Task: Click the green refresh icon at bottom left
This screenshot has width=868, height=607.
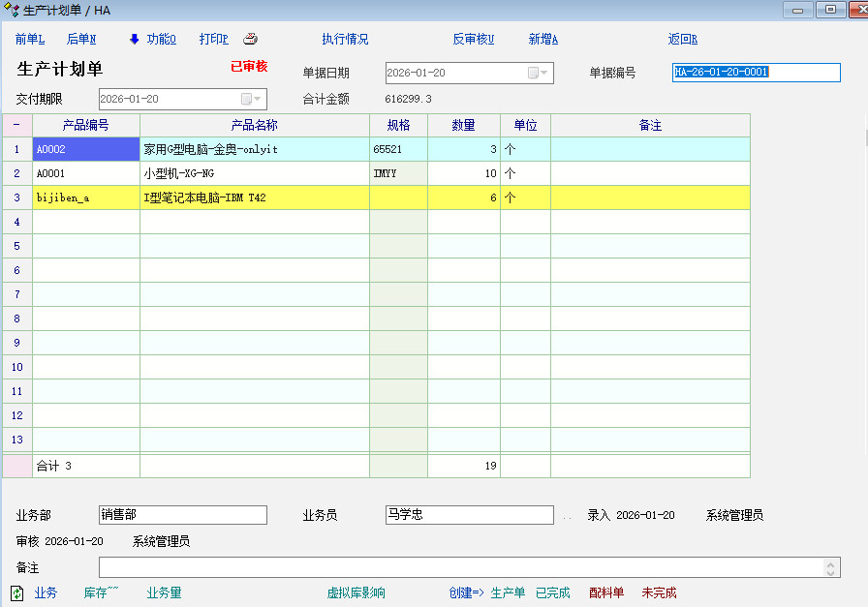Action: click(x=16, y=592)
